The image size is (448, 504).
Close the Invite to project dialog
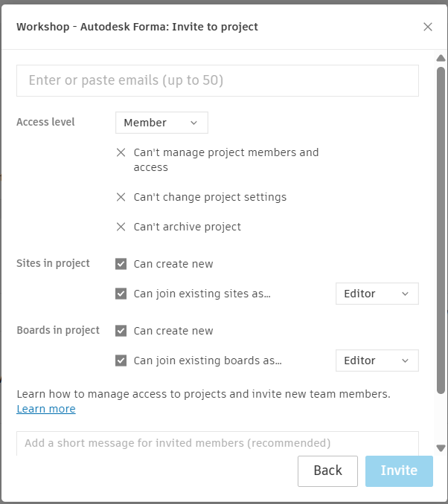[x=427, y=27]
